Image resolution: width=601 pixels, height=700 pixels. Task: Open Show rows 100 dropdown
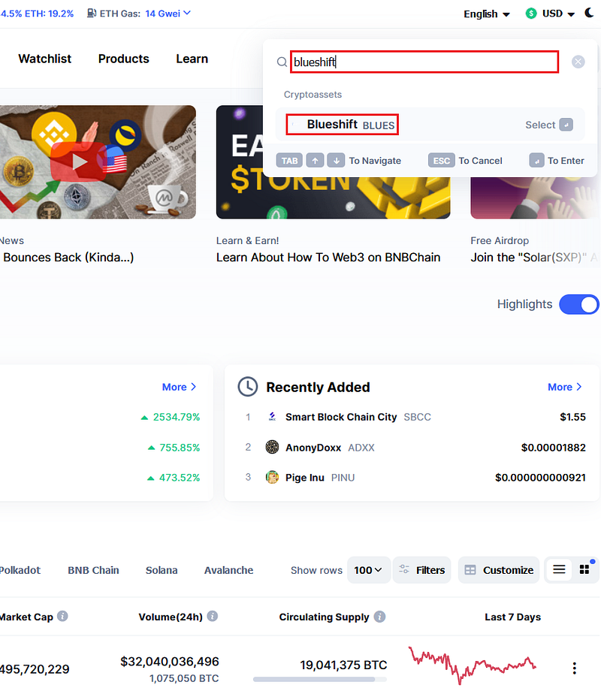(368, 569)
